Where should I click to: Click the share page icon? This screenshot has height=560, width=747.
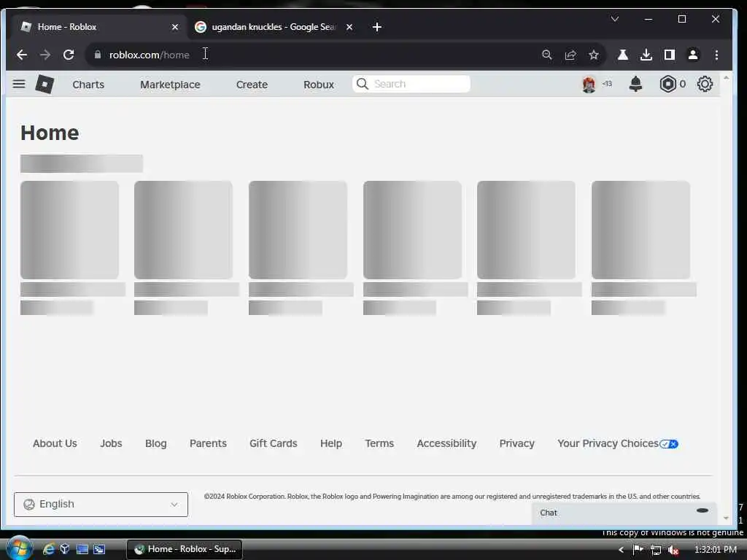tap(570, 55)
